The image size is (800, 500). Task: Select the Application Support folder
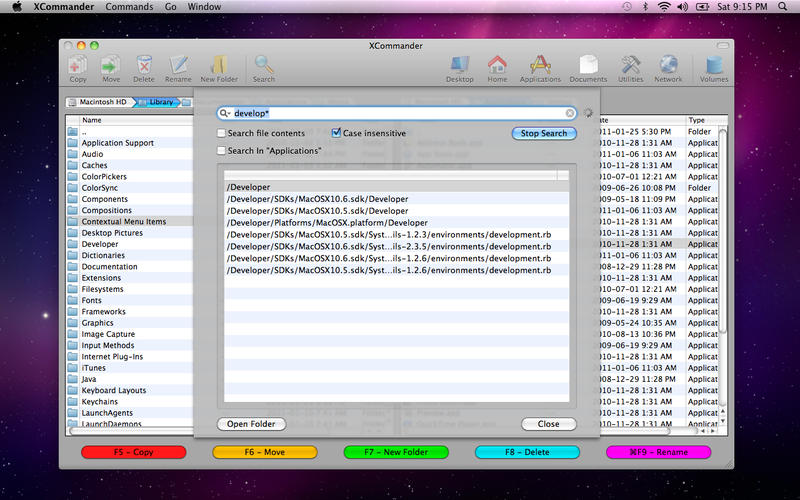coord(130,143)
